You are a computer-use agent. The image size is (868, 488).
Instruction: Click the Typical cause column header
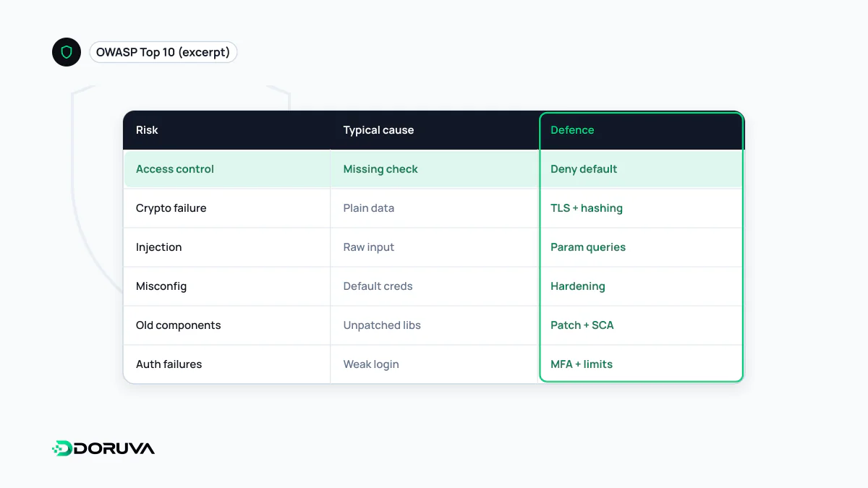pyautogui.click(x=378, y=130)
